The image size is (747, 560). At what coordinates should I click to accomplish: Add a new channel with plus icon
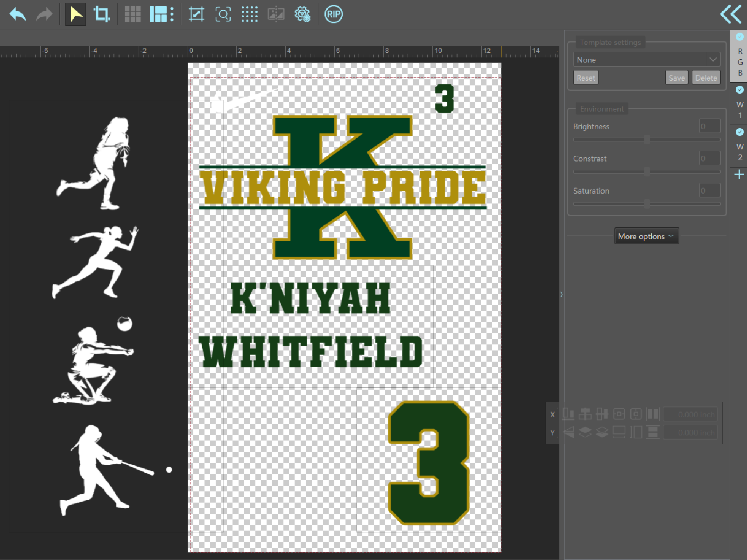click(739, 175)
